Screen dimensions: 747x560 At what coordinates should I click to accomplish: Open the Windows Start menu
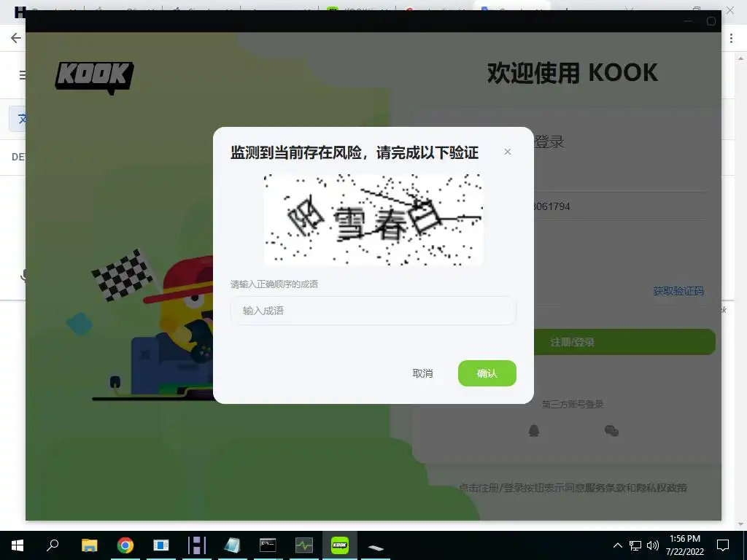click(18, 545)
